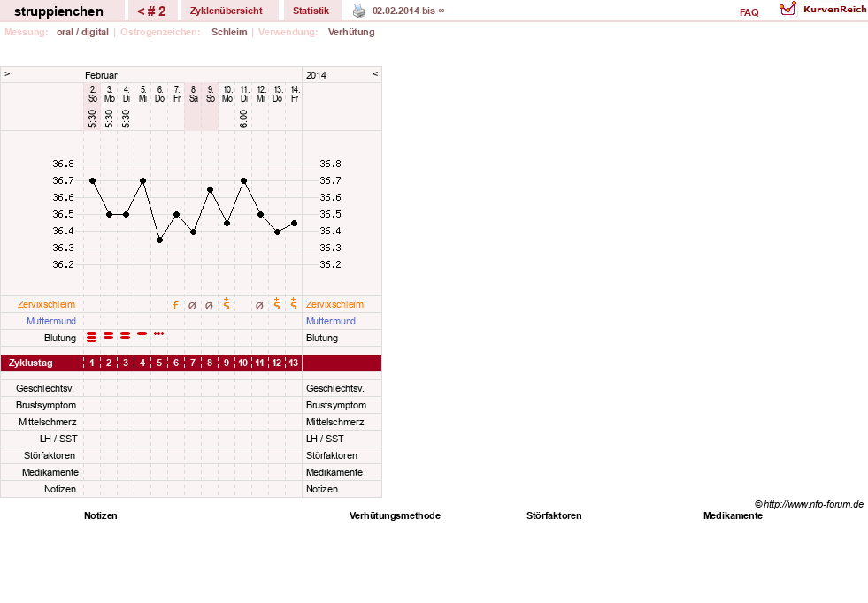868x603 pixels.
Task: Click the bottom 'Medikamente' heading
Action: [733, 515]
